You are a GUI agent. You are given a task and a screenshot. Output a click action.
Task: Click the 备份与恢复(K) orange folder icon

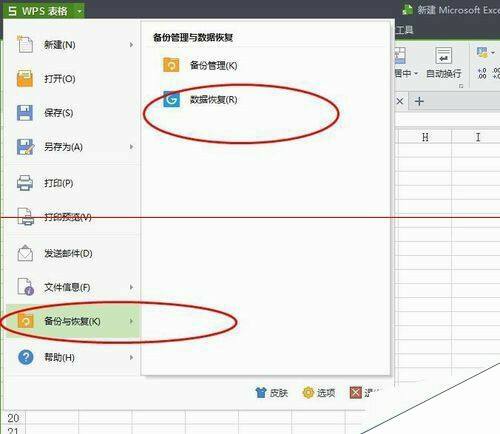pos(25,321)
